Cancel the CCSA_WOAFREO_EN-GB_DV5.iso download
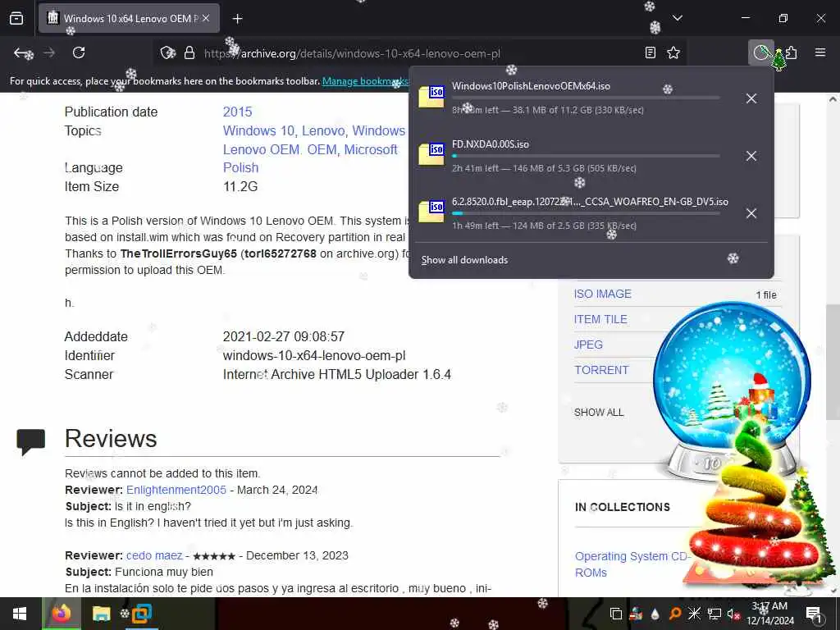This screenshot has height=630, width=840. coord(751,213)
